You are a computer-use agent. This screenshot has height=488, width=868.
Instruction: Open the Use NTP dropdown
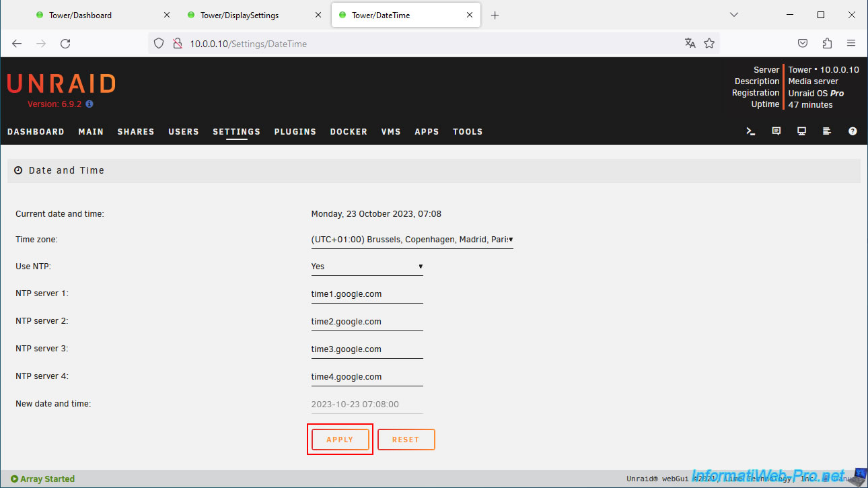tap(367, 267)
